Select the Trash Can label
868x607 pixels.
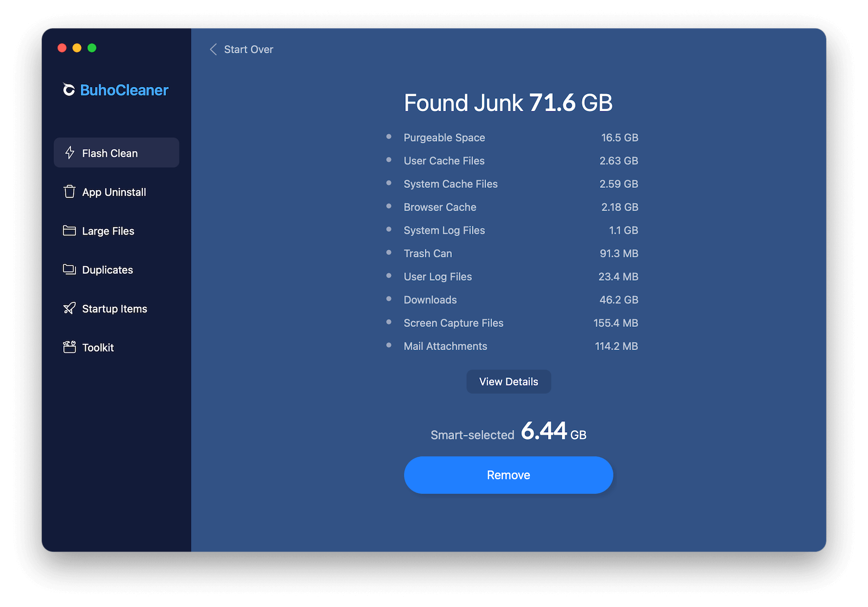(428, 254)
